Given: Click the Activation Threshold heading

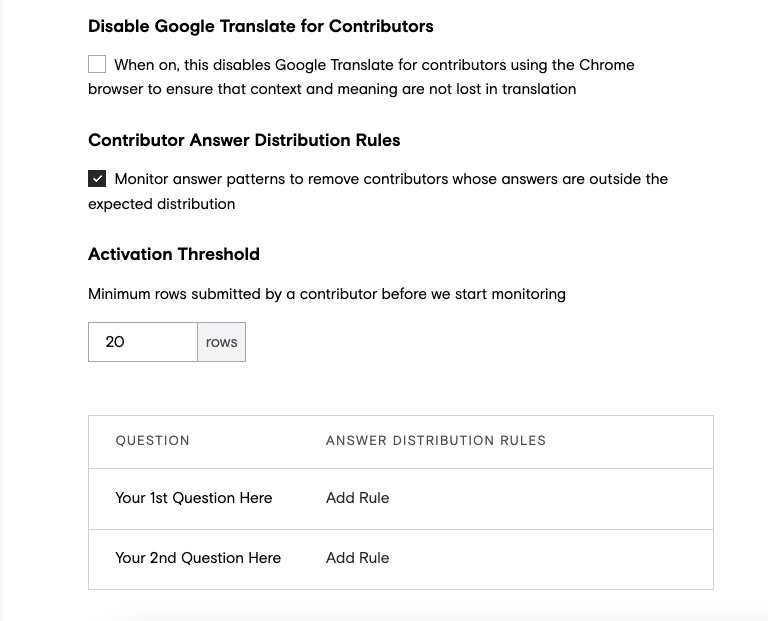Looking at the screenshot, I should point(174,254).
